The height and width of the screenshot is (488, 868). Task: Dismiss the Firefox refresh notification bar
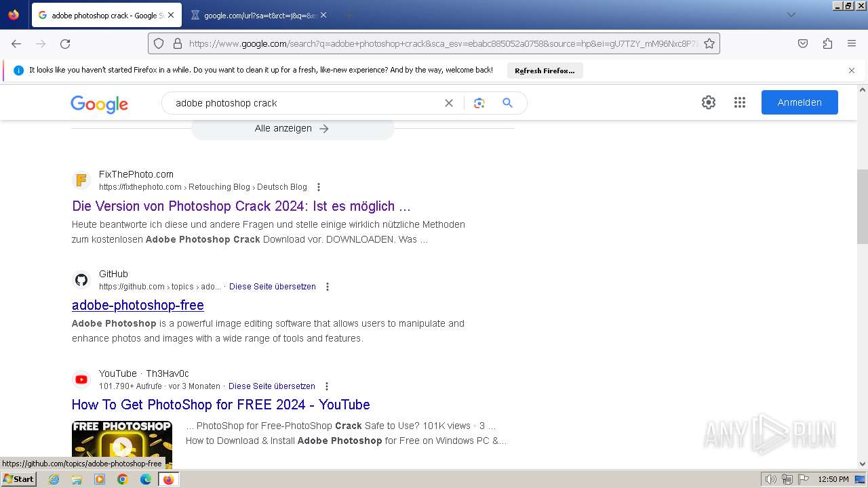click(x=852, y=70)
